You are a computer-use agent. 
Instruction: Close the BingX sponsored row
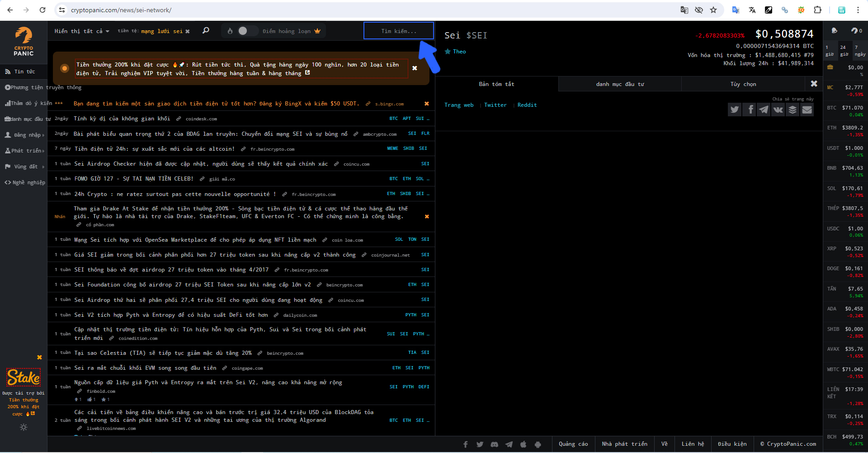427,104
